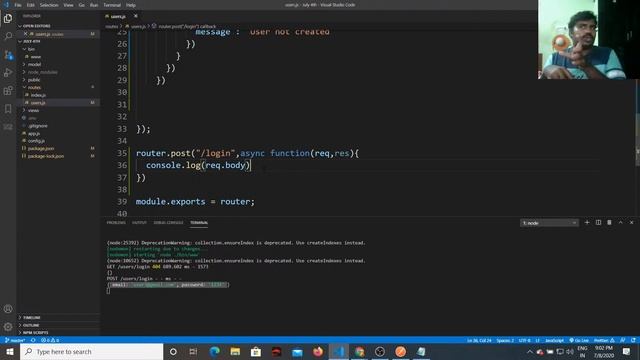Viewport: 640px width, 360px height.
Task: Click the Windows Start button
Action: (x=9, y=351)
